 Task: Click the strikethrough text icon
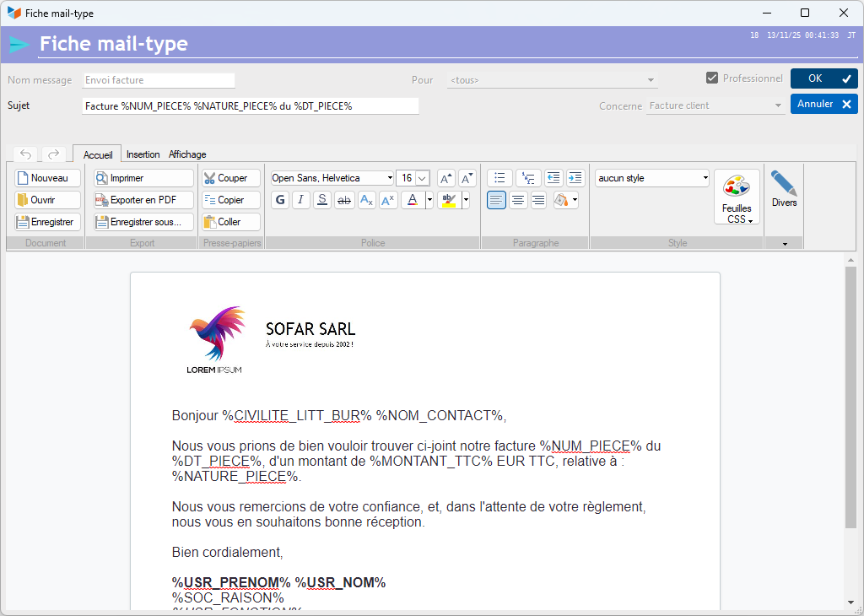(344, 200)
